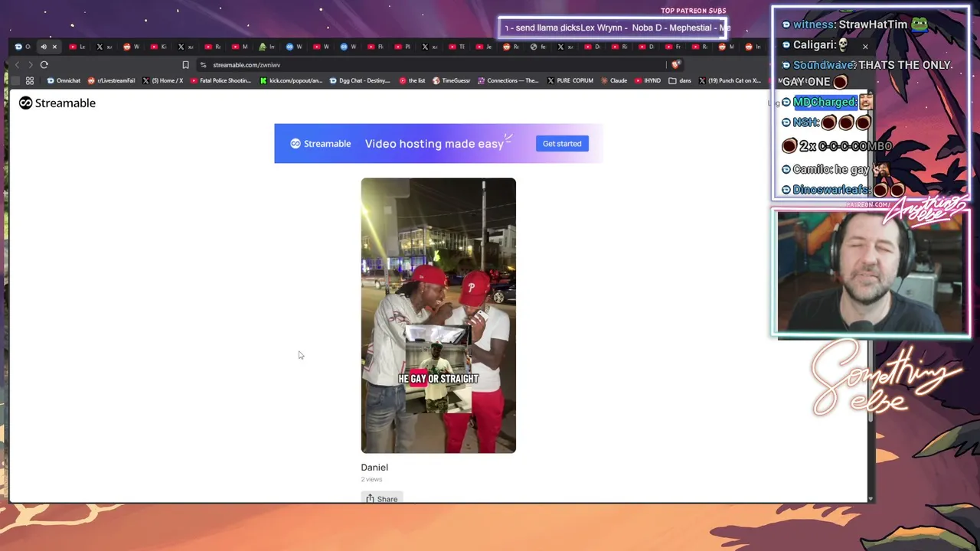The height and width of the screenshot is (551, 980).
Task: Open the Dgg Chat - Destiny bookmark
Action: point(359,80)
